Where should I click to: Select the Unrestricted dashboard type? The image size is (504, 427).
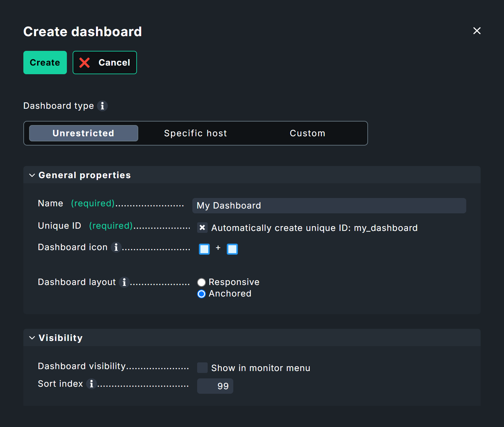click(x=84, y=133)
